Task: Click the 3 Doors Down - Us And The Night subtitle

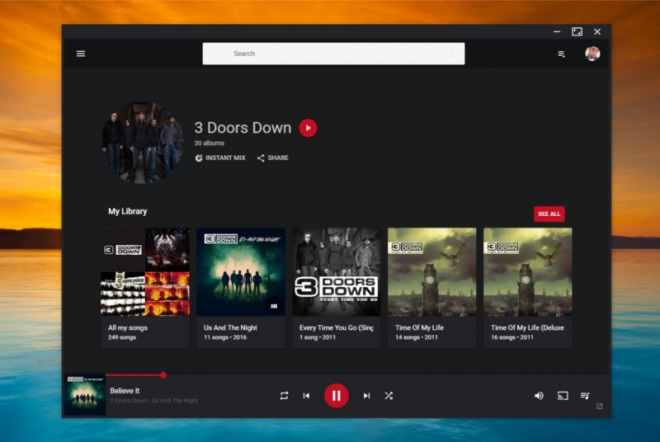Action: (154, 401)
